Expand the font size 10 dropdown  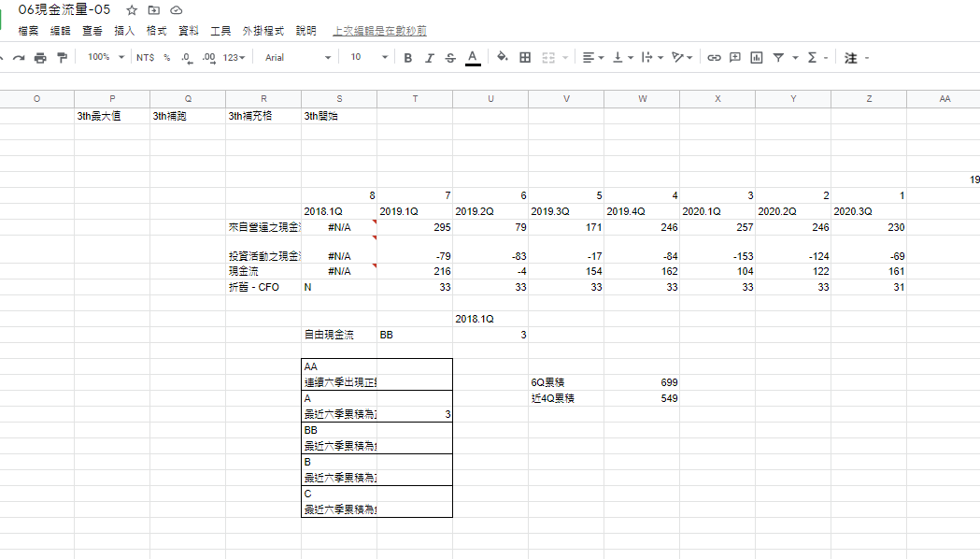pos(369,58)
